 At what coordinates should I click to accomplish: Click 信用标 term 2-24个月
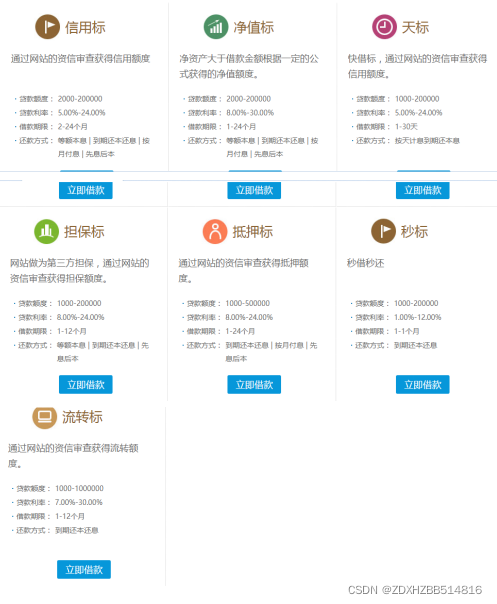click(x=72, y=127)
